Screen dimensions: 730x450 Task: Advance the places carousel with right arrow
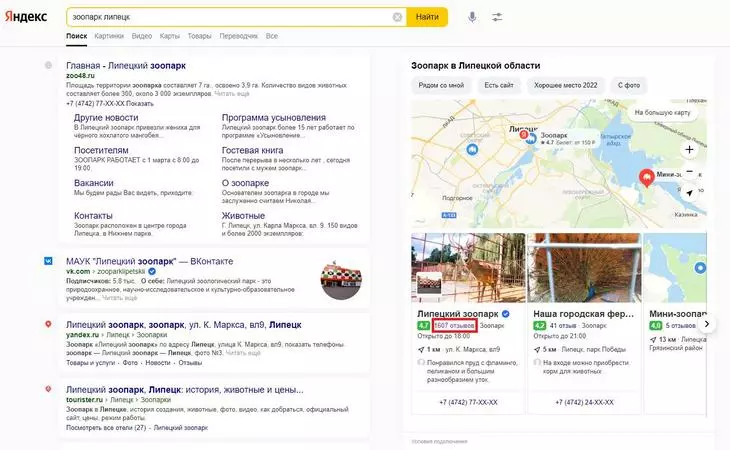coord(707,324)
